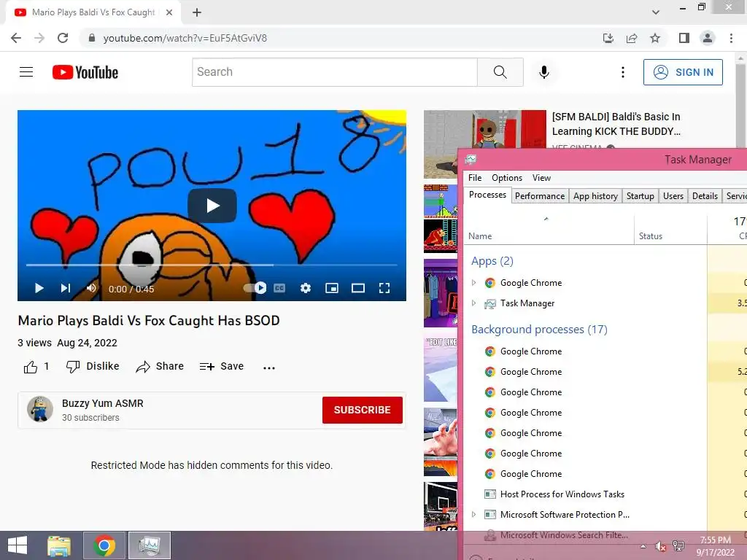
Task: Switch to the Details tab
Action: click(x=705, y=195)
